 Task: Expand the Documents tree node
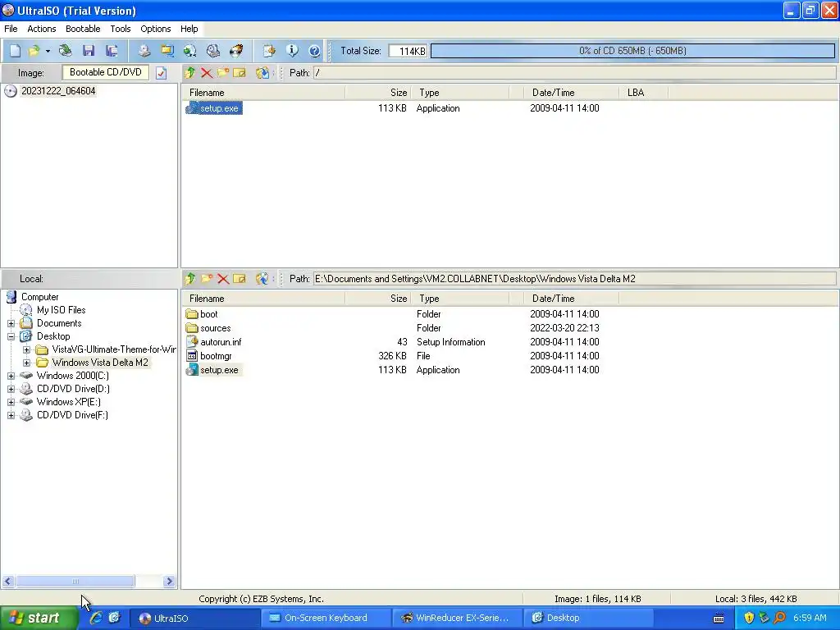pos(11,323)
